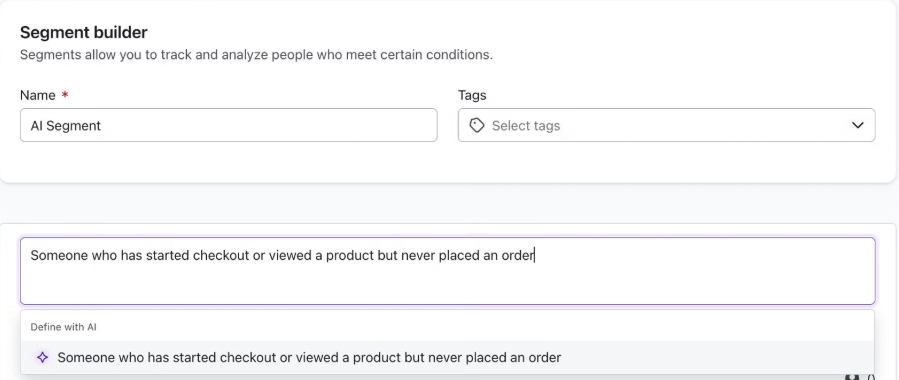
Task: Click the purple AI sparkle icon
Action: pos(42,358)
